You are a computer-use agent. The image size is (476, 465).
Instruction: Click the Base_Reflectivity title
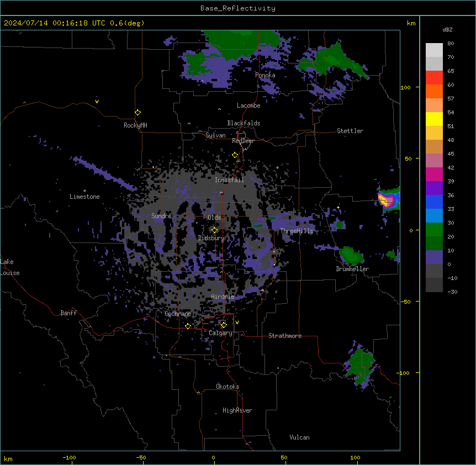pyautogui.click(x=238, y=8)
